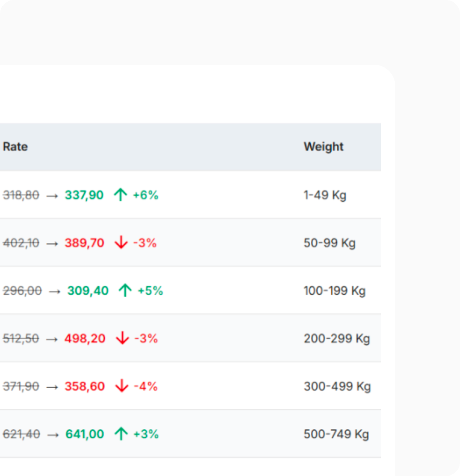This screenshot has height=476, width=460.
Task: Click the strikethrough 621,40 old rate
Action: 22,434
